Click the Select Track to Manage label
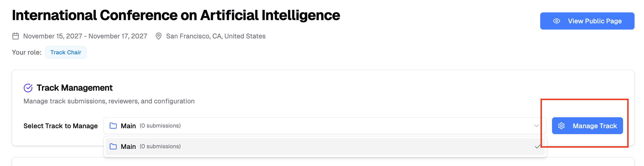Viewport: 644px width, 166px height. click(x=60, y=126)
